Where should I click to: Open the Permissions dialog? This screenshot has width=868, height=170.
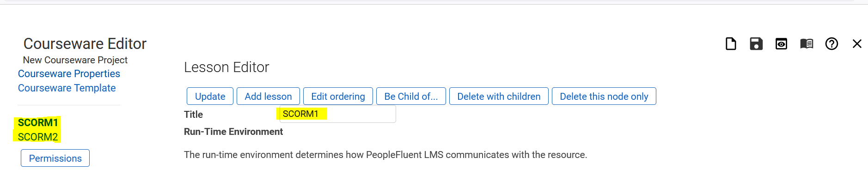click(55, 158)
